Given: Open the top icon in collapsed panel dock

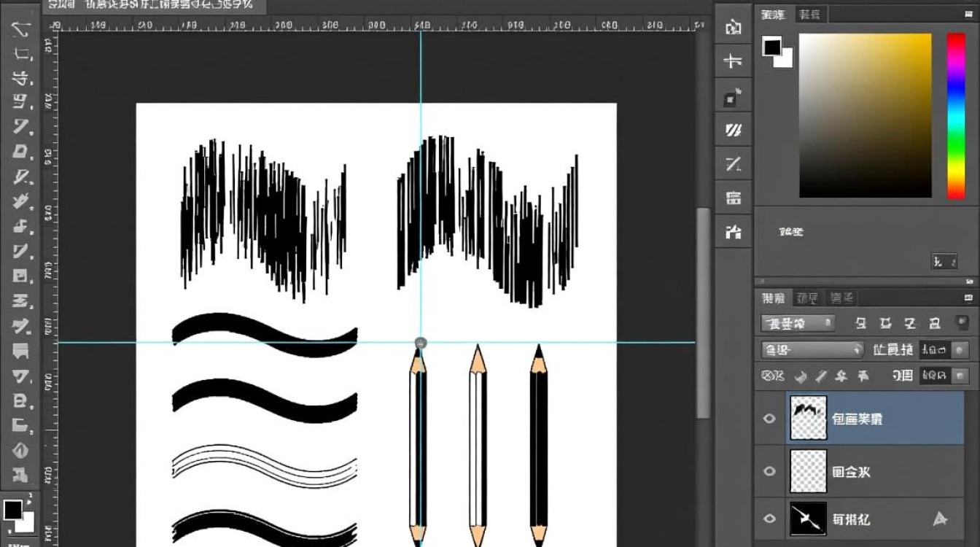Looking at the screenshot, I should click(734, 28).
